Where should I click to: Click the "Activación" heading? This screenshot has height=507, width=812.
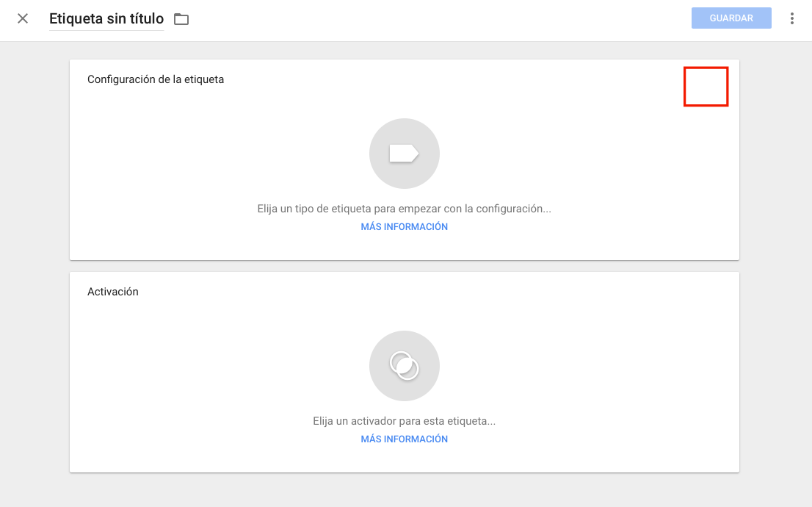click(x=113, y=292)
